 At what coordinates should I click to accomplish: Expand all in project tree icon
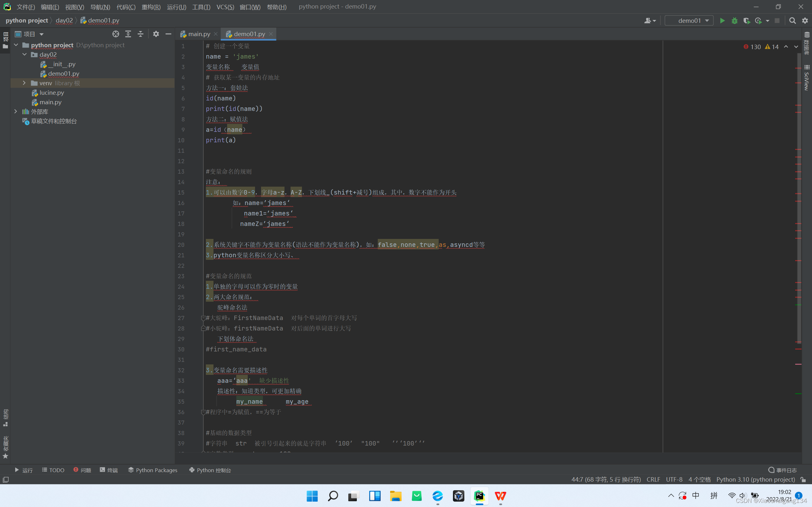pos(128,34)
